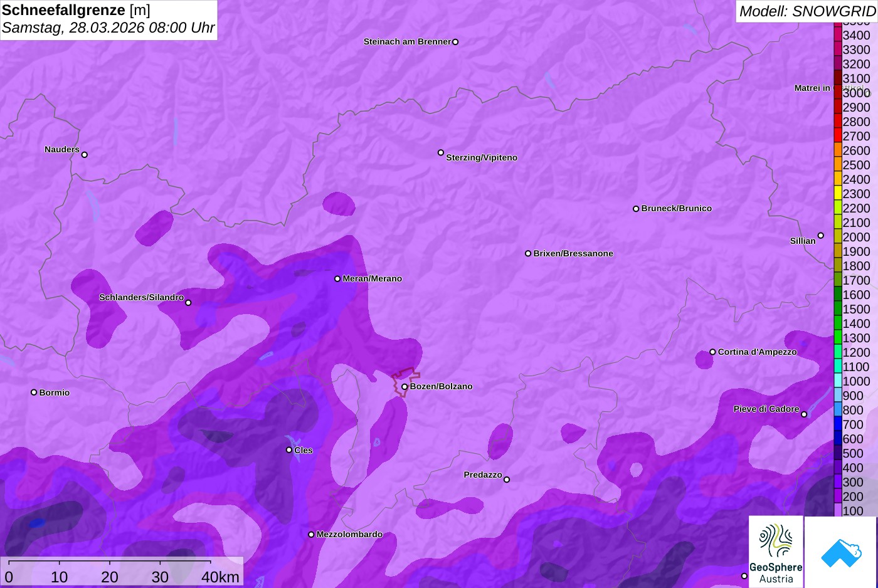878x588 pixels.
Task: Click the 40km scale bar label
Action: point(220,577)
